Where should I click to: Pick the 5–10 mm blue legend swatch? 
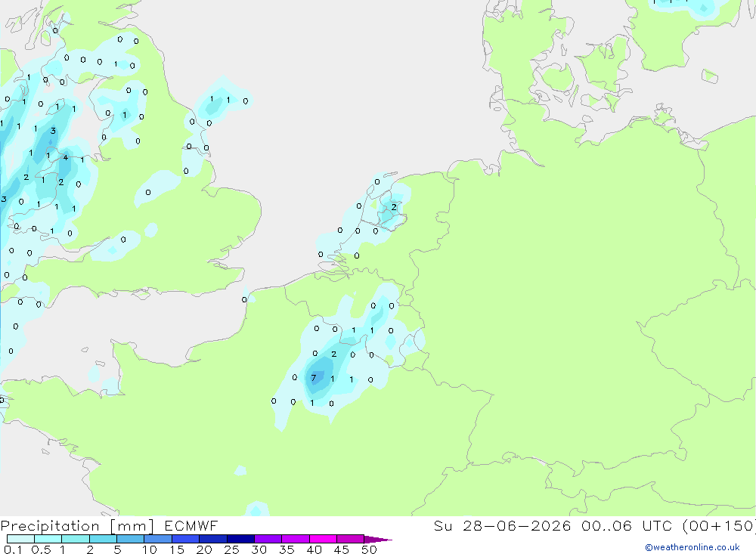[130, 539]
